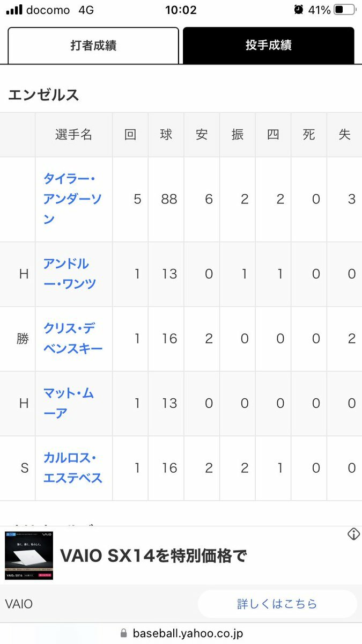Tap the 10:02 clock in status bar
Image resolution: width=362 pixels, height=644 pixels.
[181, 10]
